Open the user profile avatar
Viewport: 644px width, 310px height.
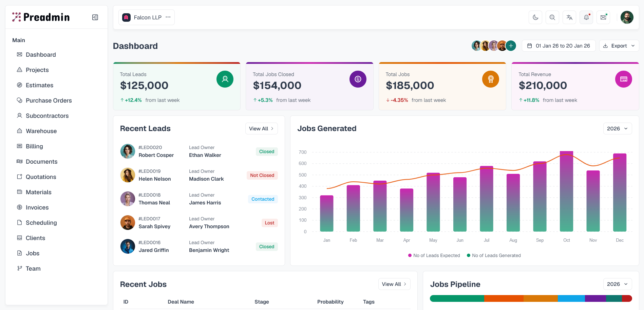click(627, 17)
